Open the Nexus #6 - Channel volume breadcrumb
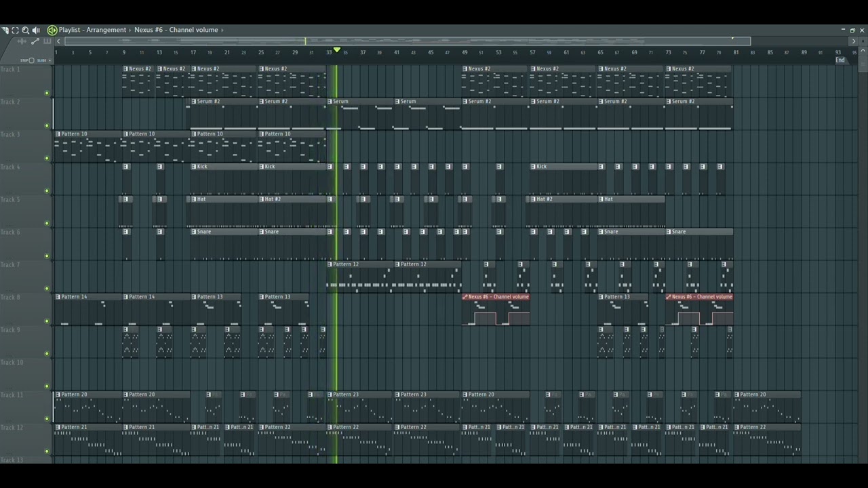 pos(176,30)
